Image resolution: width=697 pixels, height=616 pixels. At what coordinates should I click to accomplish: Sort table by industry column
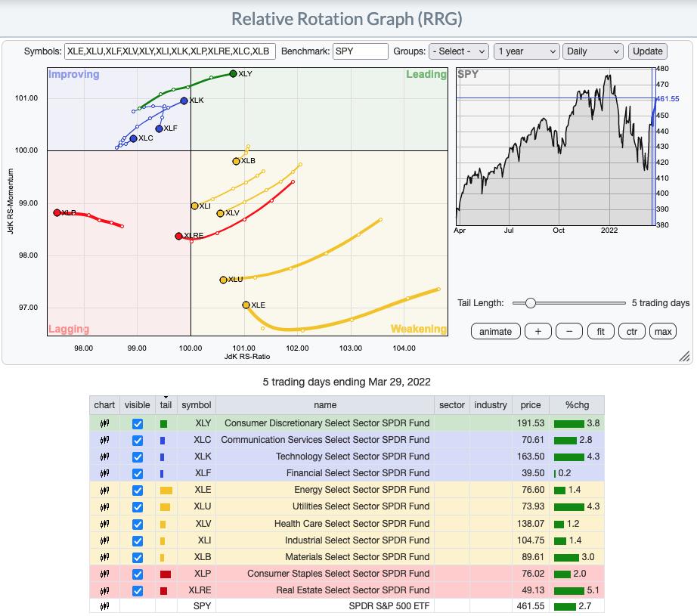coord(491,405)
